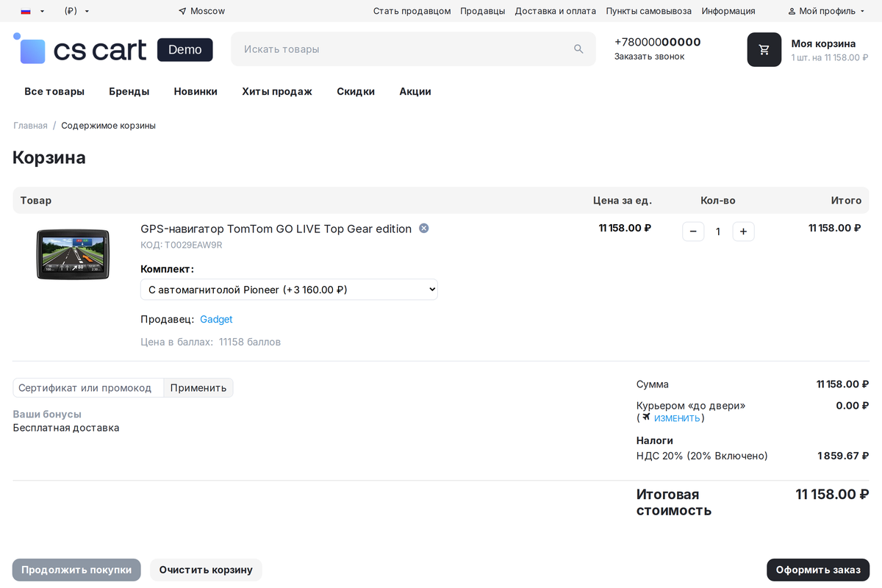Open Все товары menu
This screenshot has height=588, width=882.
point(54,91)
